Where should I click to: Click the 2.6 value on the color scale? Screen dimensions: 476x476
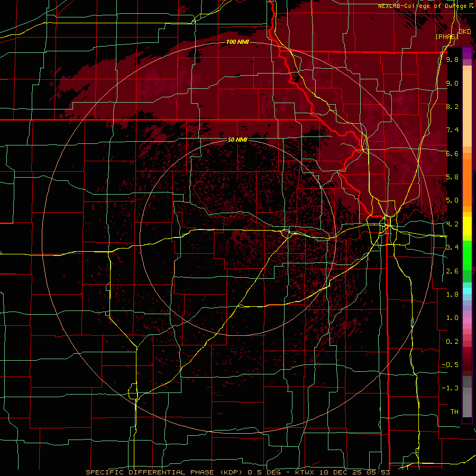coord(452,271)
